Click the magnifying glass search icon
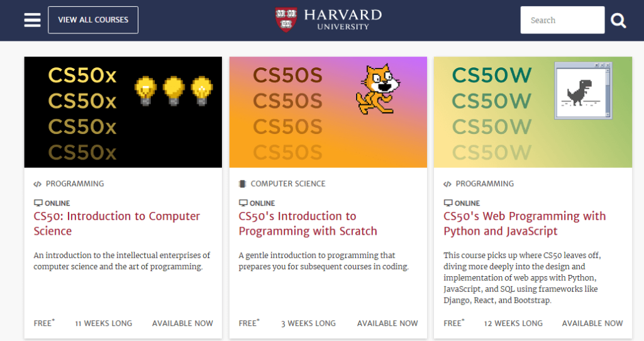Viewport: 644px width, 341px height. point(619,20)
